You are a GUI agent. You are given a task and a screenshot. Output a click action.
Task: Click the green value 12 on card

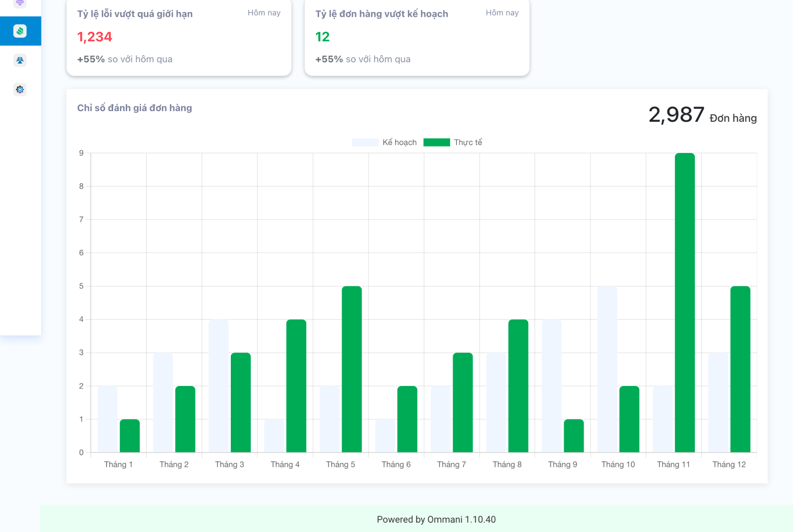(322, 37)
